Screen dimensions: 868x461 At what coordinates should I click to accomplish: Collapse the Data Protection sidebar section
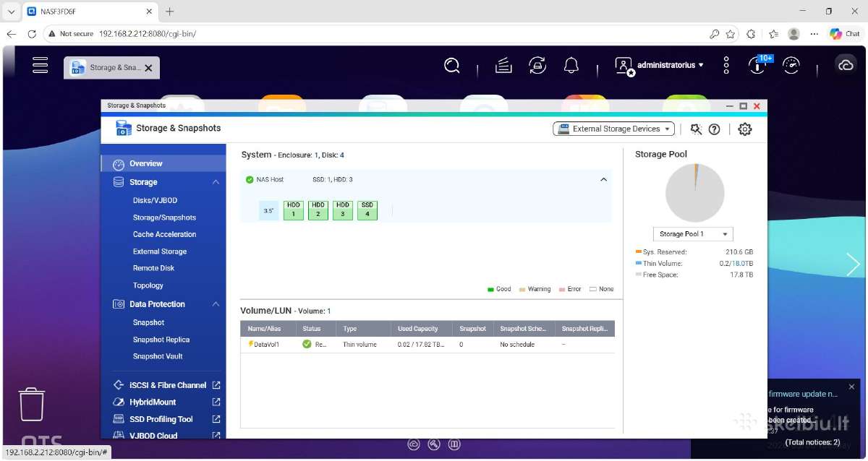pos(216,304)
